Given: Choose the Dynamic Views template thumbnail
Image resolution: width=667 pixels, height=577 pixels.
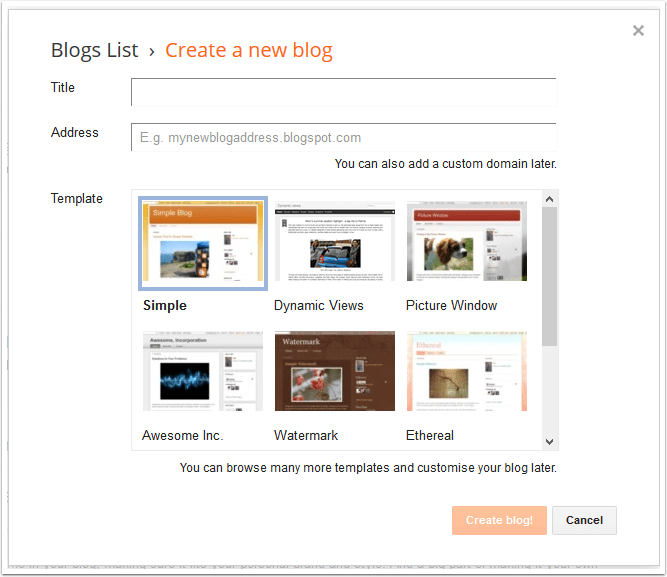Looking at the screenshot, I should (x=335, y=243).
